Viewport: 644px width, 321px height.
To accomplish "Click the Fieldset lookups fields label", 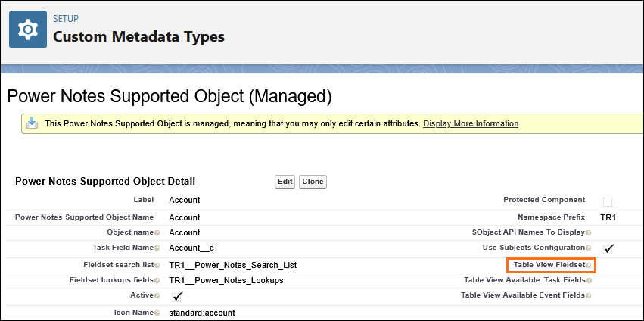I will pos(111,280).
